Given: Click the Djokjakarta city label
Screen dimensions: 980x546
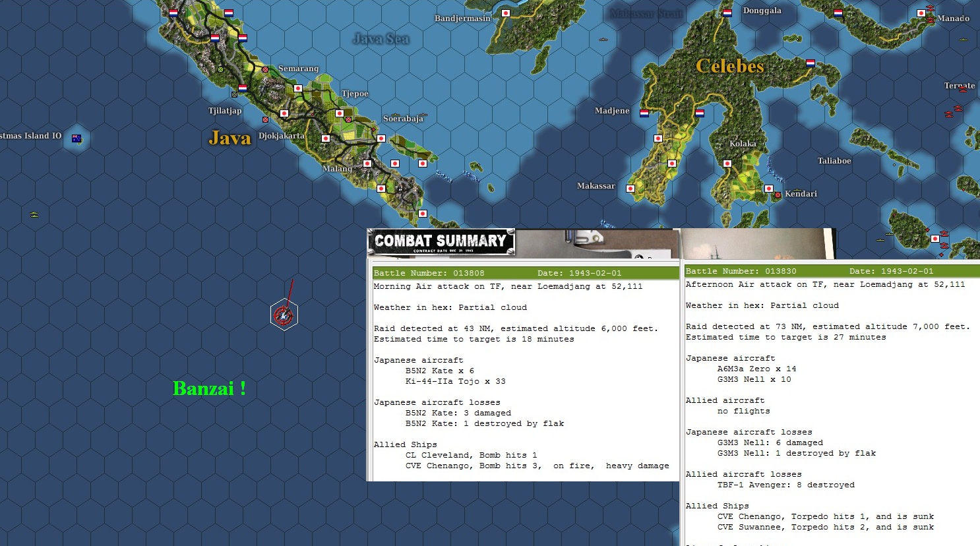Looking at the screenshot, I should pyautogui.click(x=282, y=136).
